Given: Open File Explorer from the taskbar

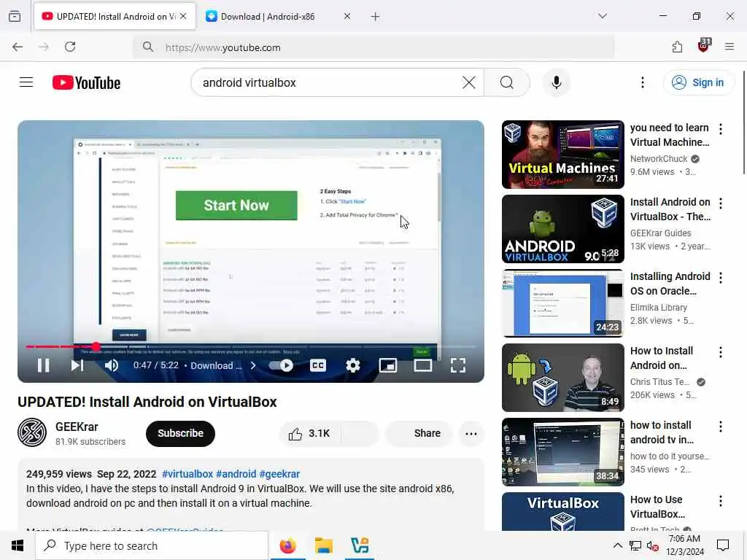Looking at the screenshot, I should click(323, 545).
